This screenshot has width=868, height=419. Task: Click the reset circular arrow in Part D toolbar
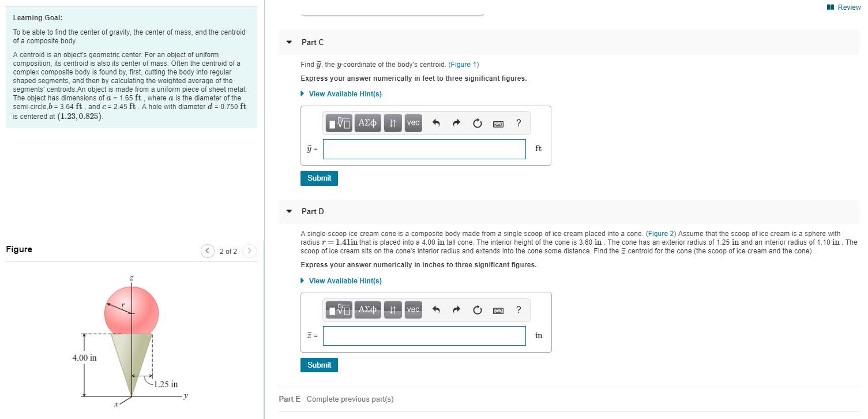point(477,310)
